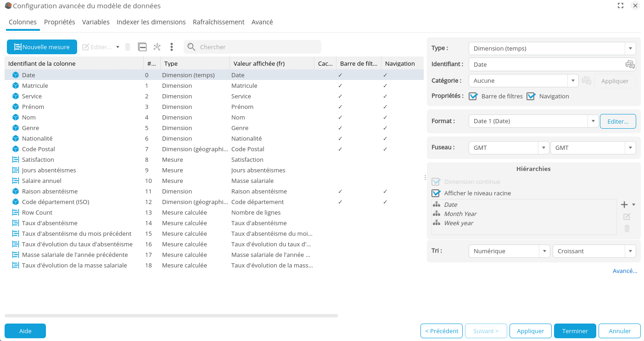Toggle fullscreen mode of the dialog
The width and height of the screenshot is (644, 341).
(x=621, y=6)
